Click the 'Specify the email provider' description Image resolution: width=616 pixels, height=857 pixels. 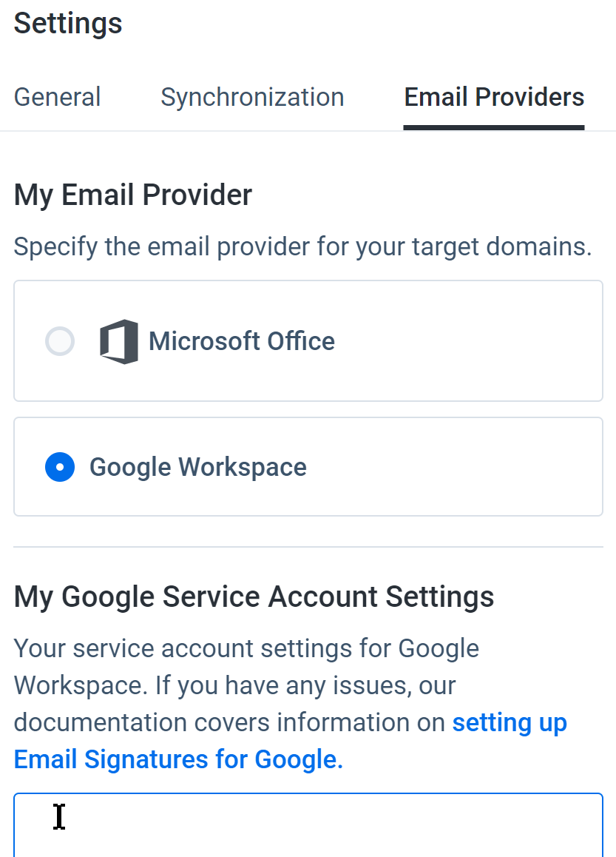(302, 246)
